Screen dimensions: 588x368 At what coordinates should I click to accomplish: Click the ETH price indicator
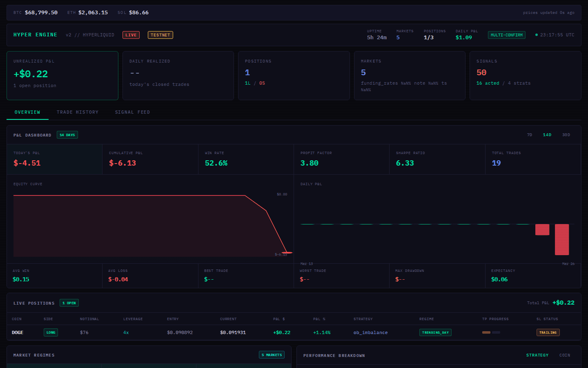[x=87, y=12]
